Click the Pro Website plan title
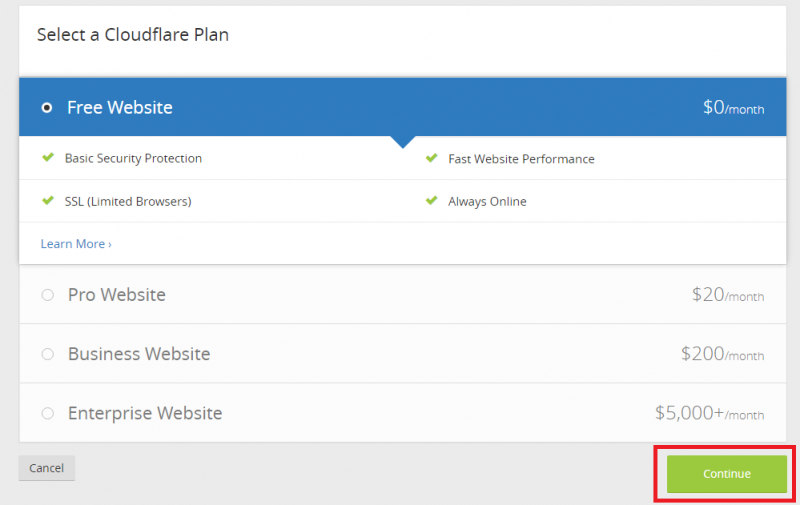This screenshot has height=505, width=800. pos(117,295)
